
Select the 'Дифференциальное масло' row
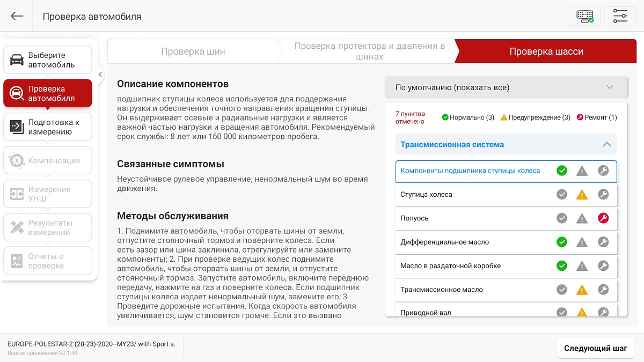pos(506,242)
